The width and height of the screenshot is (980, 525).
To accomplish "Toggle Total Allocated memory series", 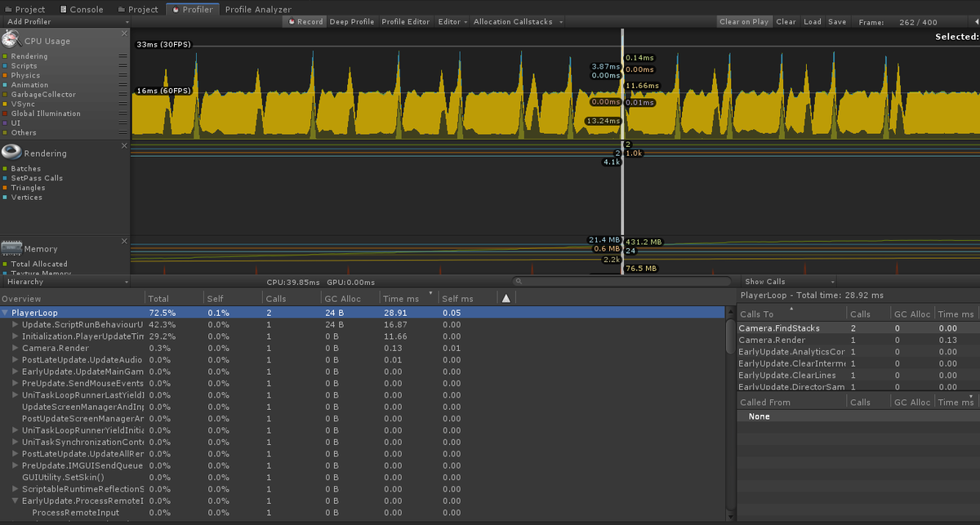I will [35, 264].
